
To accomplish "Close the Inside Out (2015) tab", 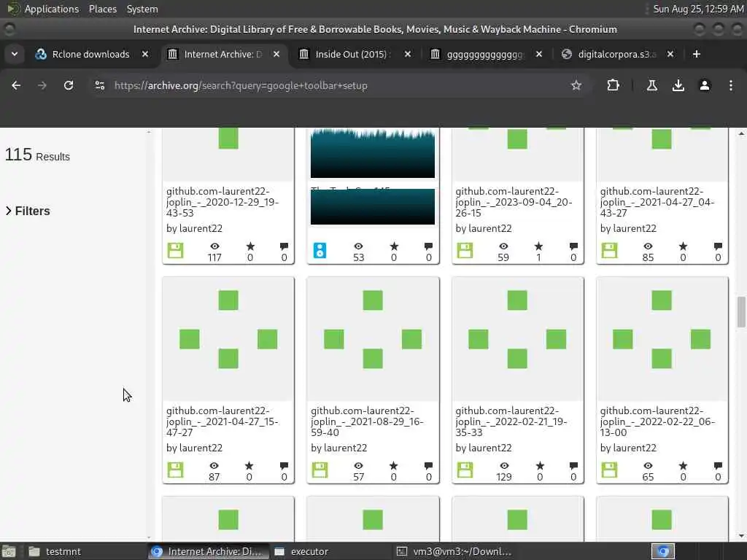I will (407, 54).
